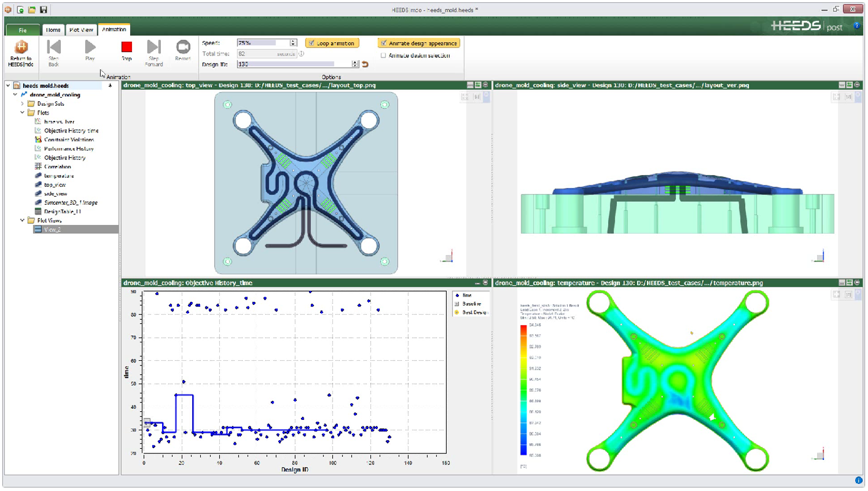Open Performance History plot
This screenshot has height=491, width=868.
(x=69, y=149)
